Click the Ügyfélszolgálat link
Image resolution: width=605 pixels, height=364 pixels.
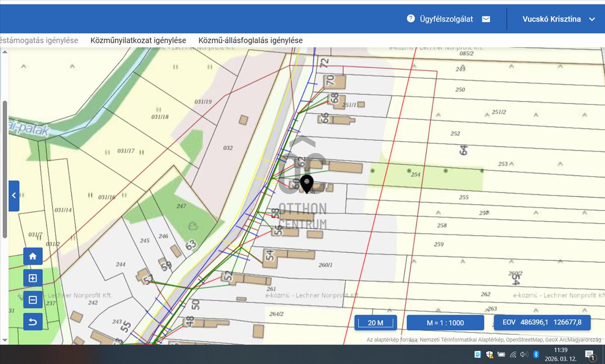(x=446, y=19)
